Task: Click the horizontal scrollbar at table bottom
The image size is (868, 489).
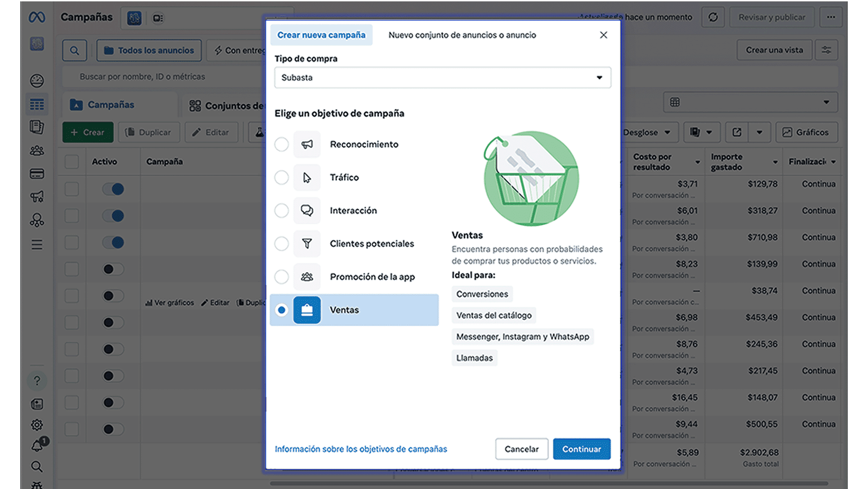Action: click(549, 484)
